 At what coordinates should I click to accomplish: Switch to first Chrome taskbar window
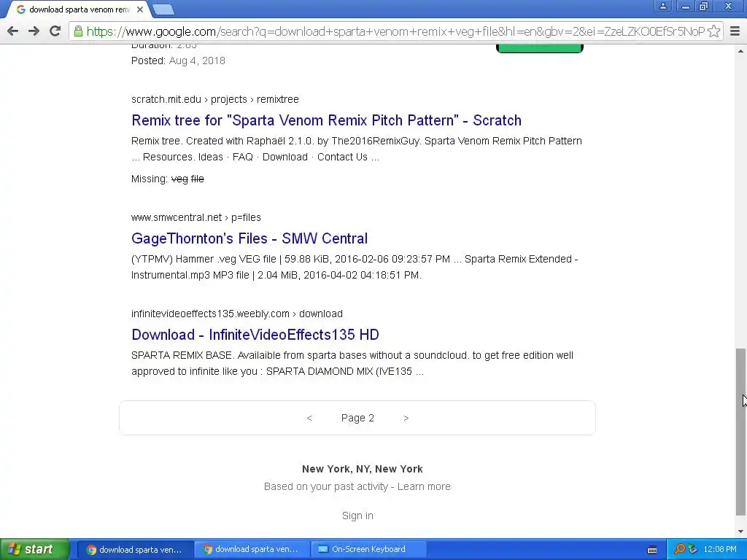pos(135,549)
